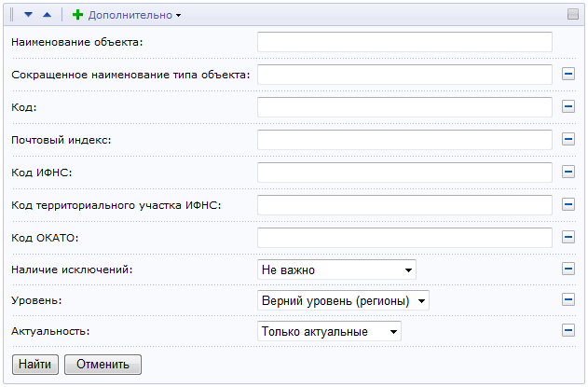The width and height of the screenshot is (588, 387).
Task: Remove the Сокращенное наименование типа объекта field
Action: pos(568,74)
